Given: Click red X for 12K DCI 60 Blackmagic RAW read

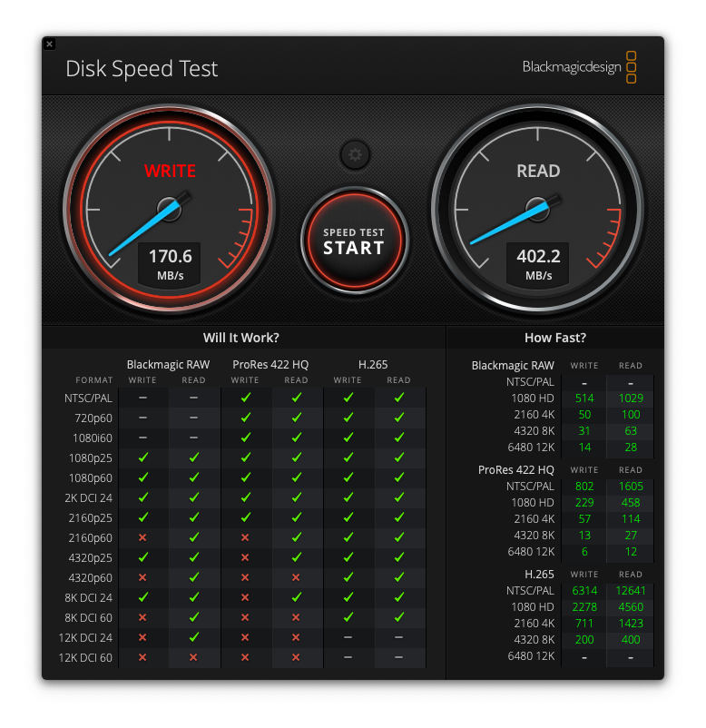Looking at the screenshot, I should (193, 657).
